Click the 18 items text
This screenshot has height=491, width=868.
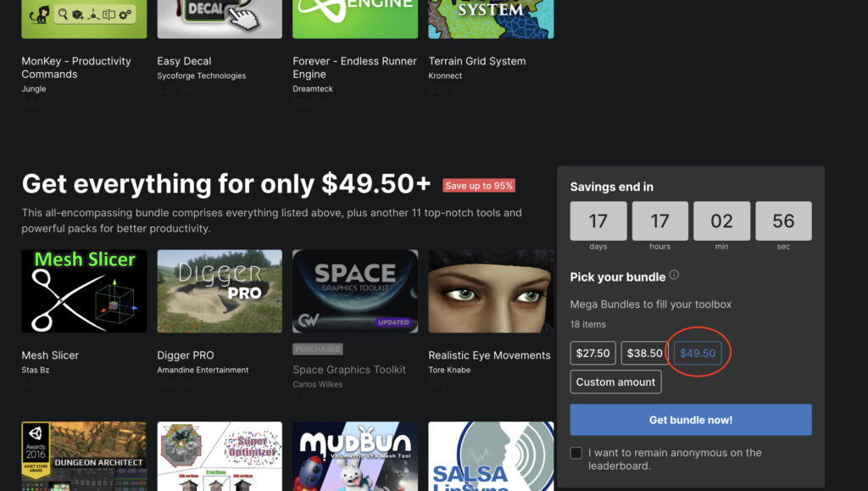coord(588,325)
